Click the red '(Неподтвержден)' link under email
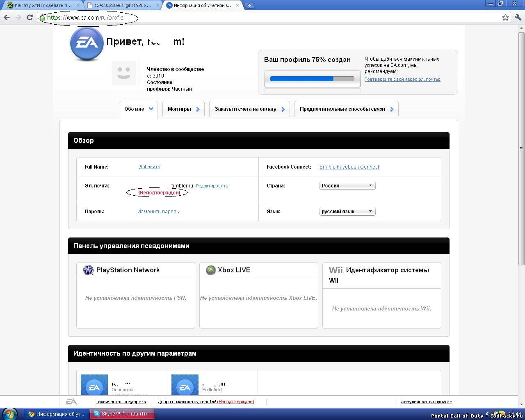This screenshot has width=525, height=420. coord(159,192)
